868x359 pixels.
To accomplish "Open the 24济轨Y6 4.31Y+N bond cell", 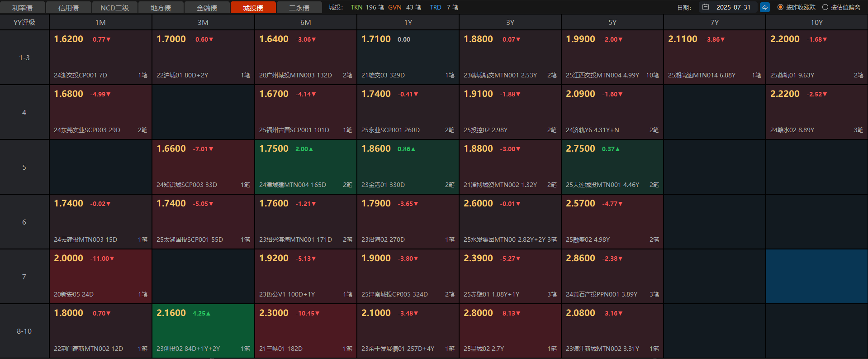I will 612,112.
